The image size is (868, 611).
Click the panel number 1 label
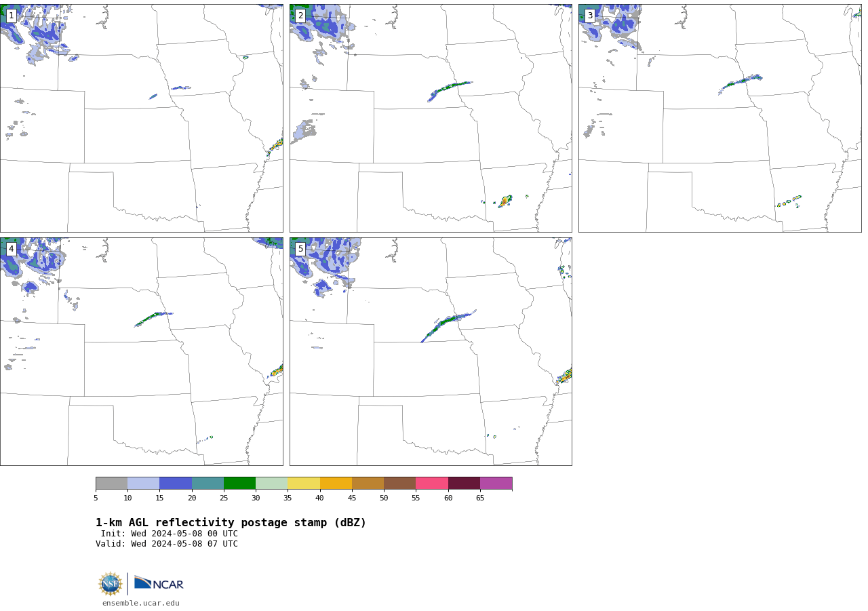click(x=12, y=16)
